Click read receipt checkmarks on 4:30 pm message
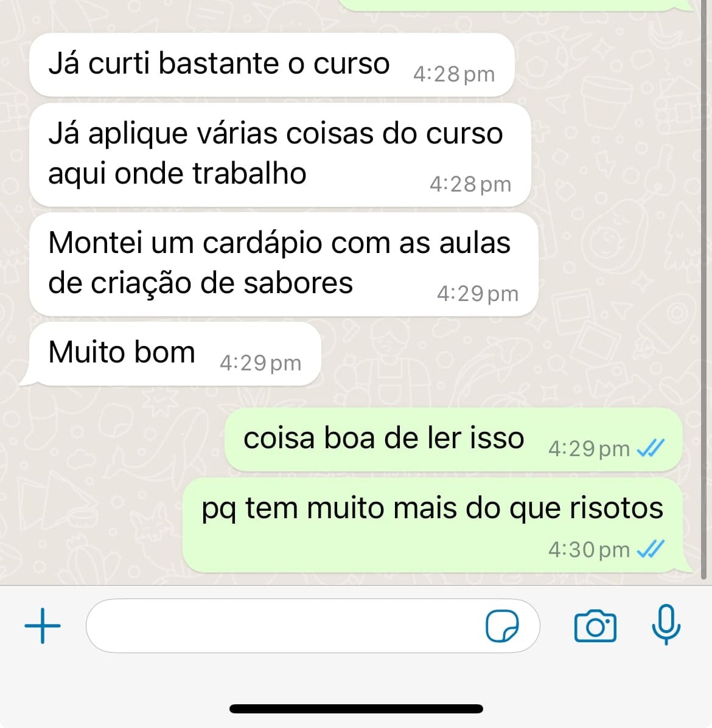The image size is (712, 728). coord(651,549)
